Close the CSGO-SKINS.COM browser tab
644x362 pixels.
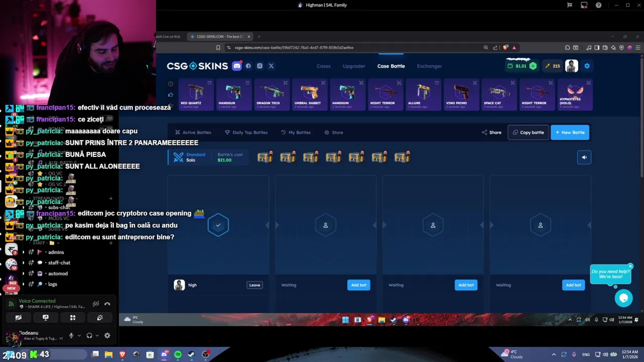coord(249,37)
